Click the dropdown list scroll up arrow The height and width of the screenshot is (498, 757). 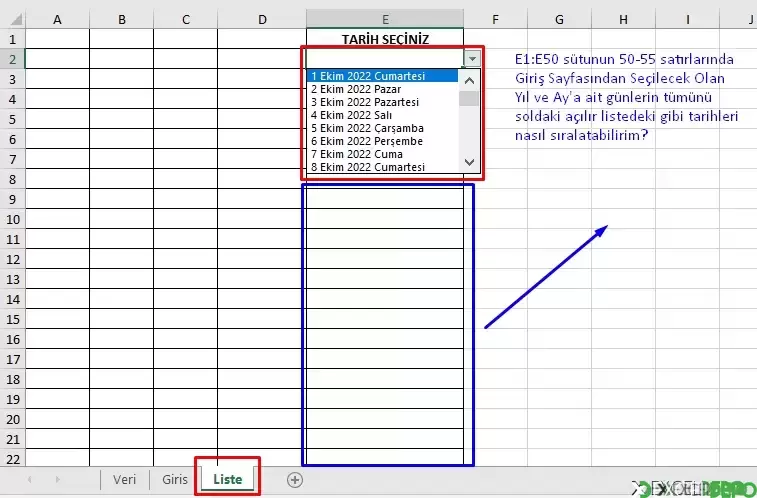coord(469,81)
